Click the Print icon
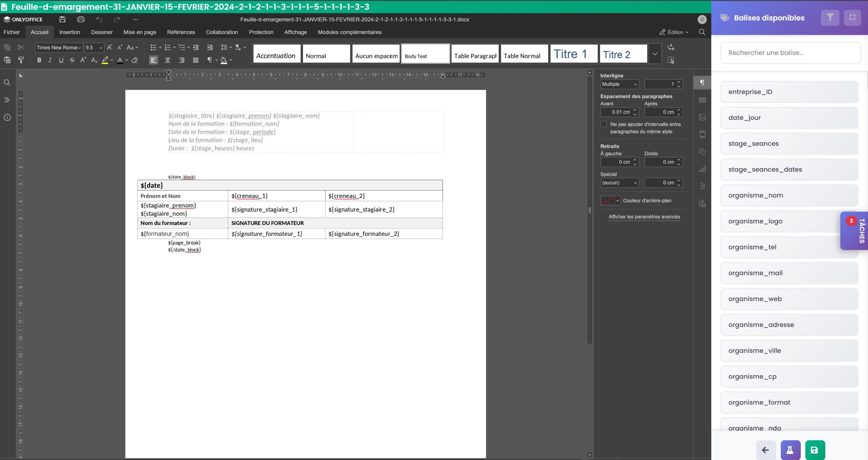868x460 pixels. tap(81, 19)
